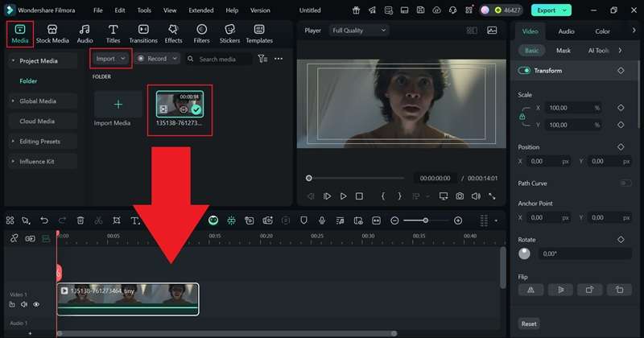Toggle the Video 1 track visibility eye

coord(36,304)
